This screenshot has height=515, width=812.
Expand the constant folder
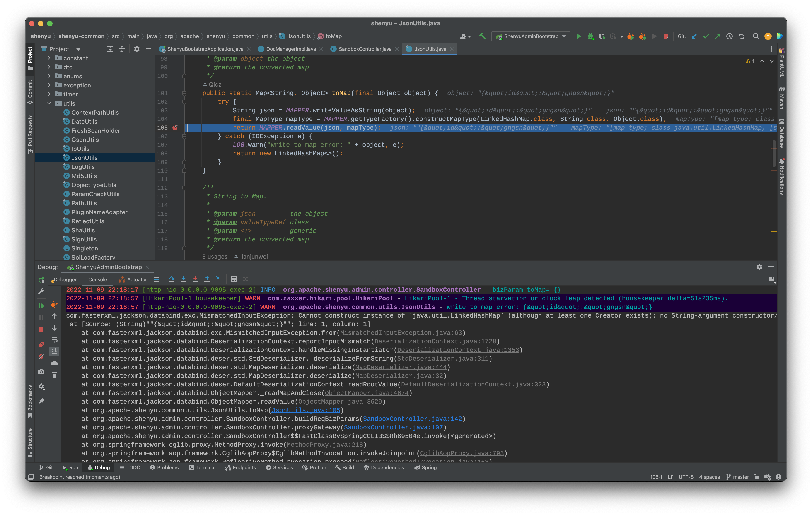[49, 58]
